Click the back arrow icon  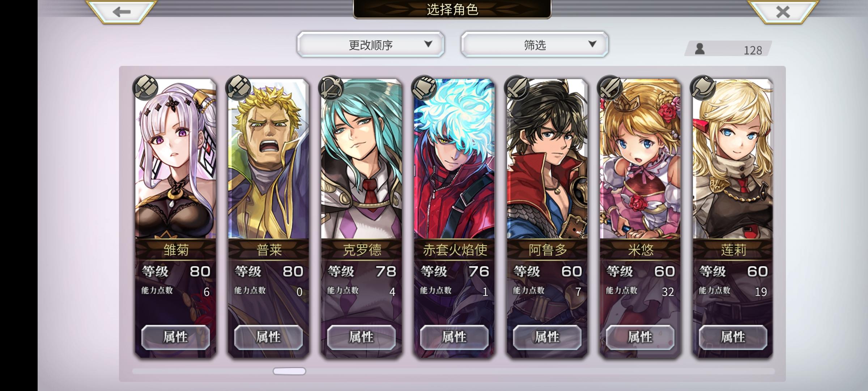121,12
